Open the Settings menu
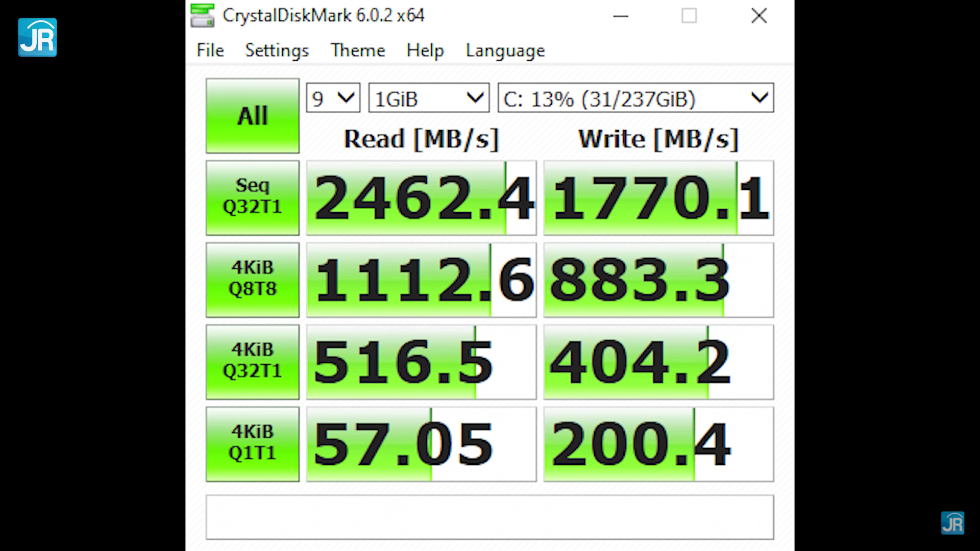Image resolution: width=980 pixels, height=551 pixels. (x=277, y=50)
